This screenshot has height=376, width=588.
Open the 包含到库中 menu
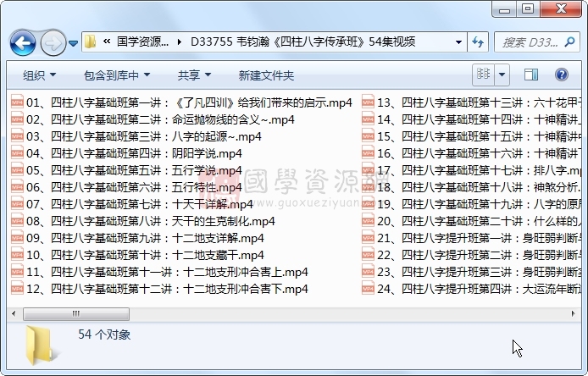coord(117,75)
